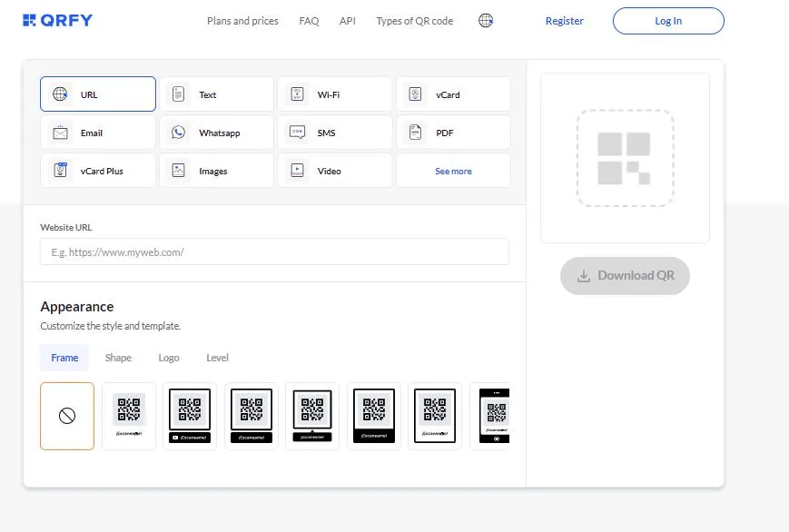Select the vCard Plus QR type
This screenshot has width=789, height=532.
click(98, 171)
